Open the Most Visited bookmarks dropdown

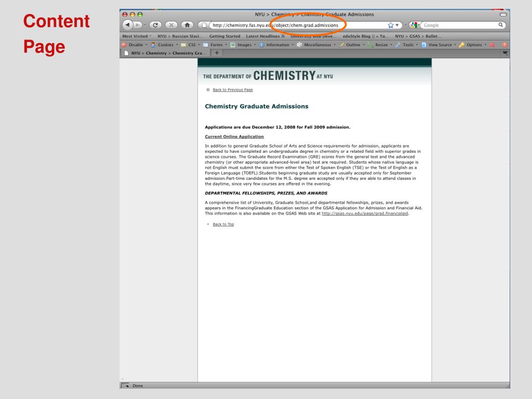pyautogui.click(x=137, y=36)
